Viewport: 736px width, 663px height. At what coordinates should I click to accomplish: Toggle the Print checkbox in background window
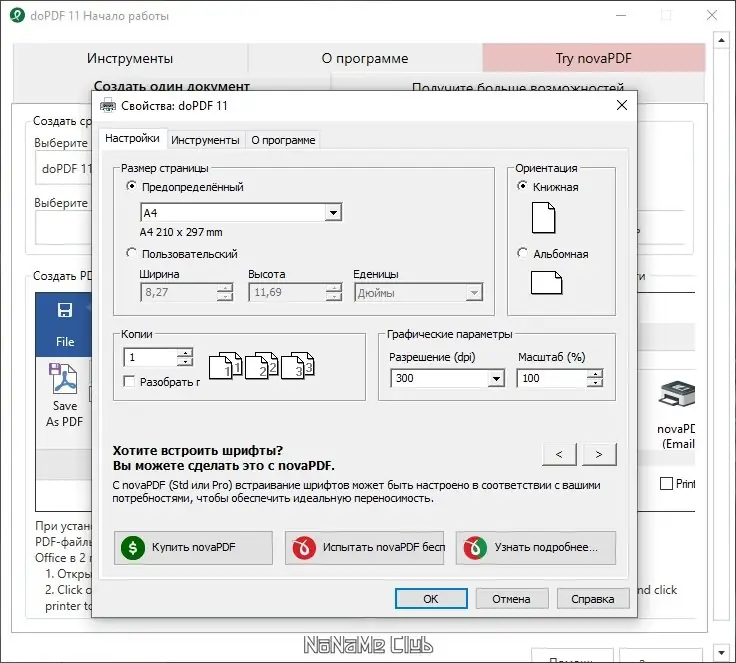tap(666, 484)
